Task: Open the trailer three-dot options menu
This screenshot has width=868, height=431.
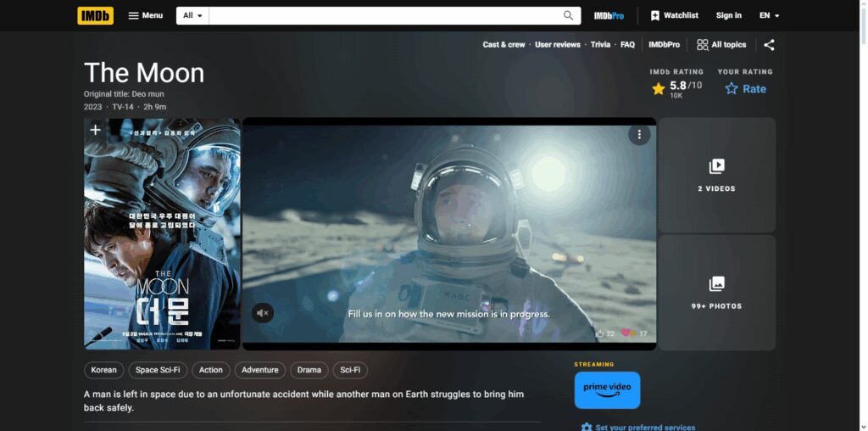Action: pos(639,135)
